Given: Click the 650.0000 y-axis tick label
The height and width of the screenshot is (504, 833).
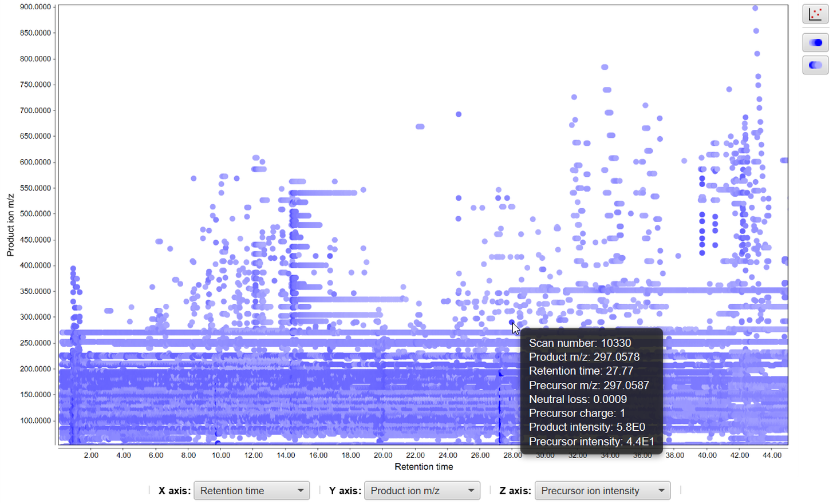Looking at the screenshot, I should (x=35, y=136).
